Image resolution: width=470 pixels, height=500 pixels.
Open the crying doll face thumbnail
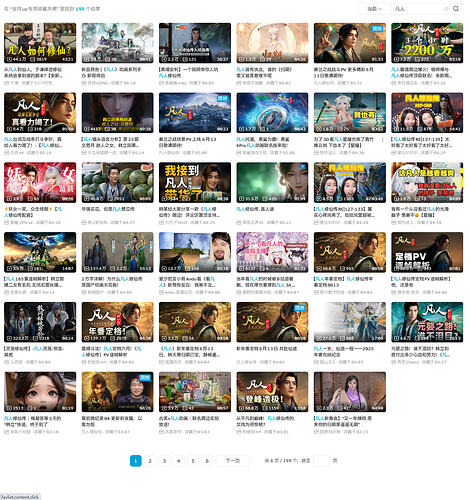click(x=40, y=392)
